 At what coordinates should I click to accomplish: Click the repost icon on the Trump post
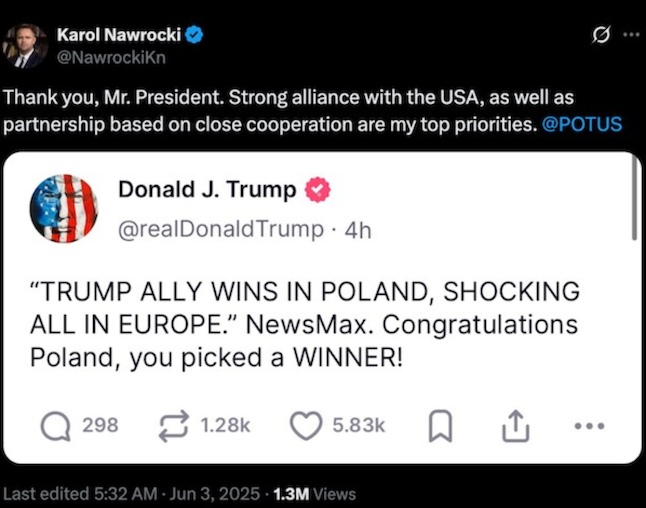pyautogui.click(x=174, y=426)
